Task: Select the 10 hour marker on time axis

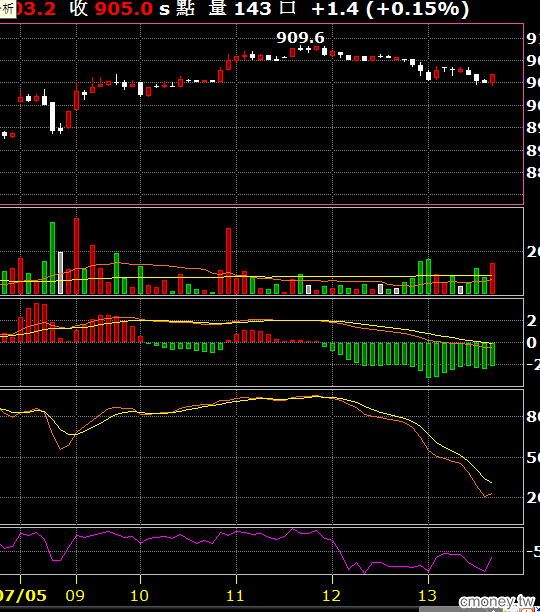Action: pyautogui.click(x=139, y=596)
